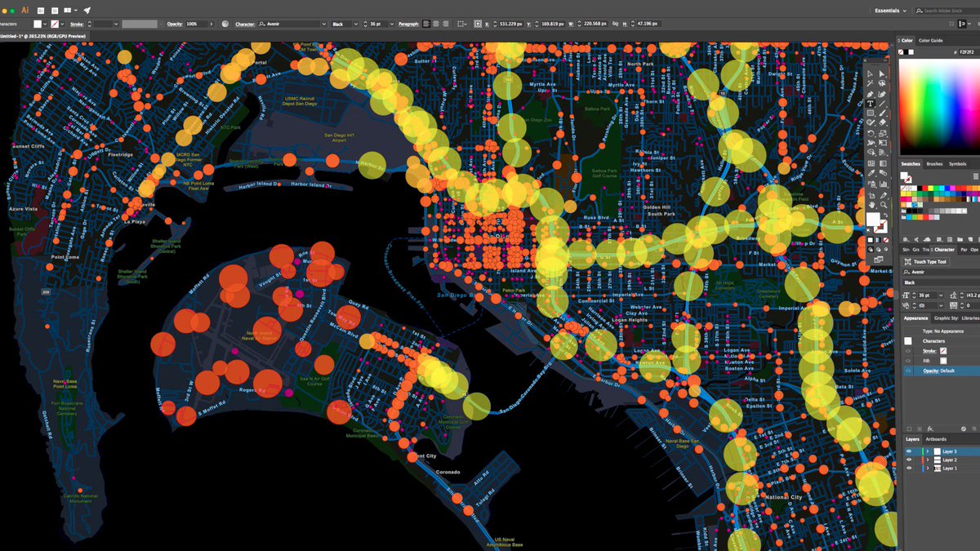The image size is (980, 551).
Task: Switch to the Artboards tab
Action: (x=936, y=439)
